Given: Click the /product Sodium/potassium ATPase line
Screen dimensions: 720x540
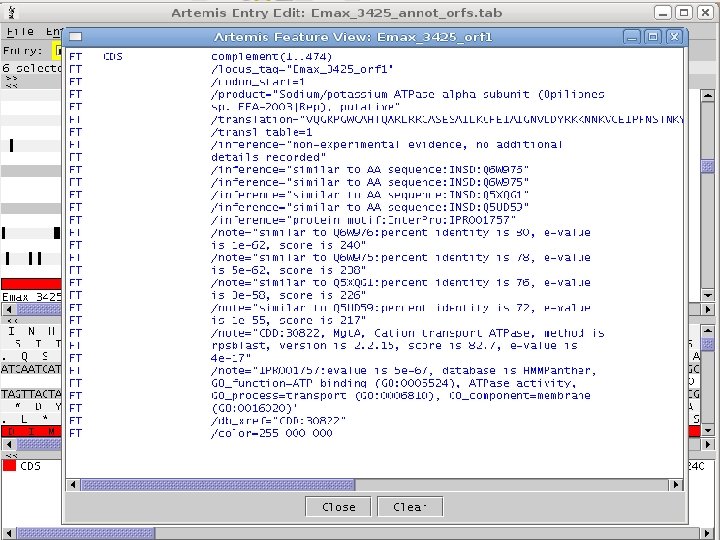Looking at the screenshot, I should click(407, 94).
